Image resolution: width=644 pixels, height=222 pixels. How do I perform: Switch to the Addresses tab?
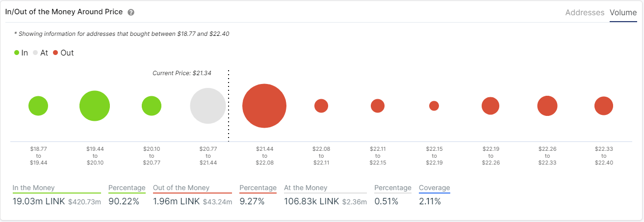[585, 13]
